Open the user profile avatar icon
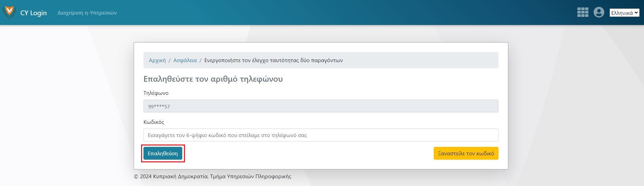Screen dimensions: 644x186 pos(599,12)
